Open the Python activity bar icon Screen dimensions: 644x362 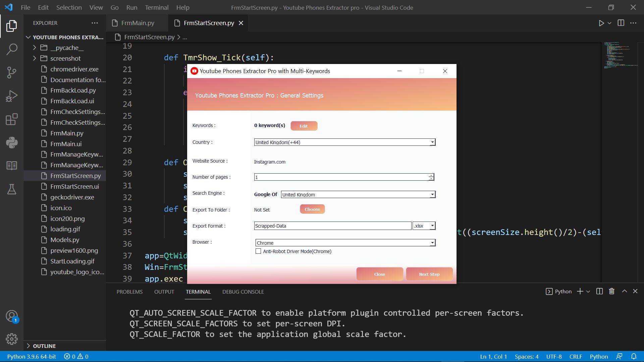[11, 142]
